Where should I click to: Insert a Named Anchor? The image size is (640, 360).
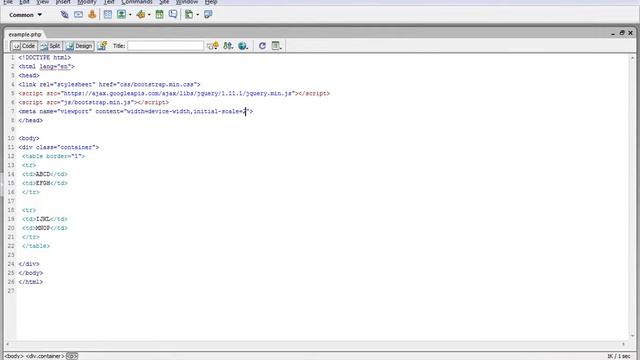tap(92, 15)
